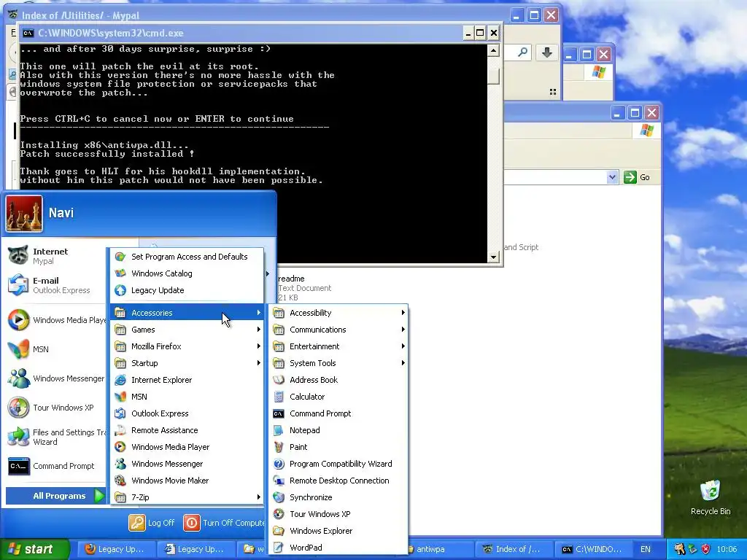Click the Go button in Explorer window
The image size is (747, 560).
[x=637, y=177]
